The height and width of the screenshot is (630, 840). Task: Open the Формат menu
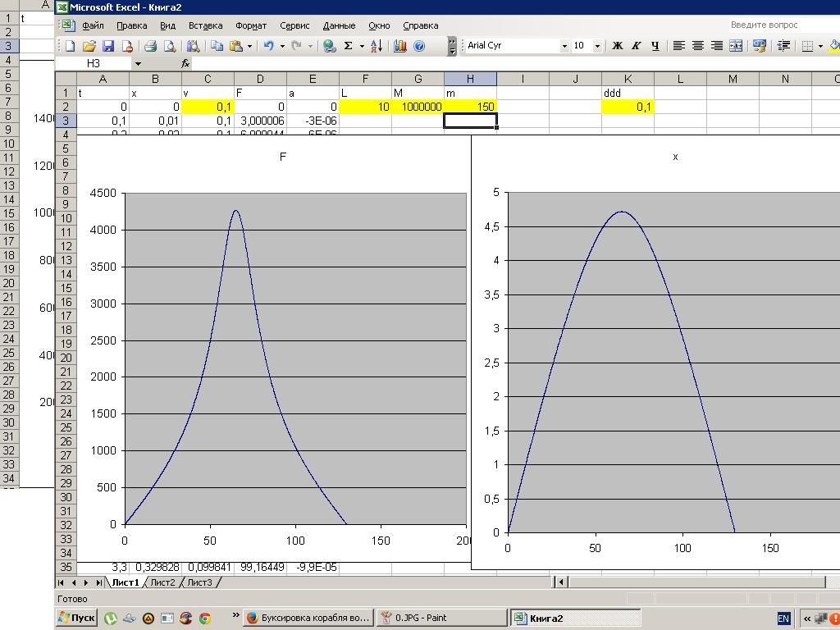coord(250,25)
